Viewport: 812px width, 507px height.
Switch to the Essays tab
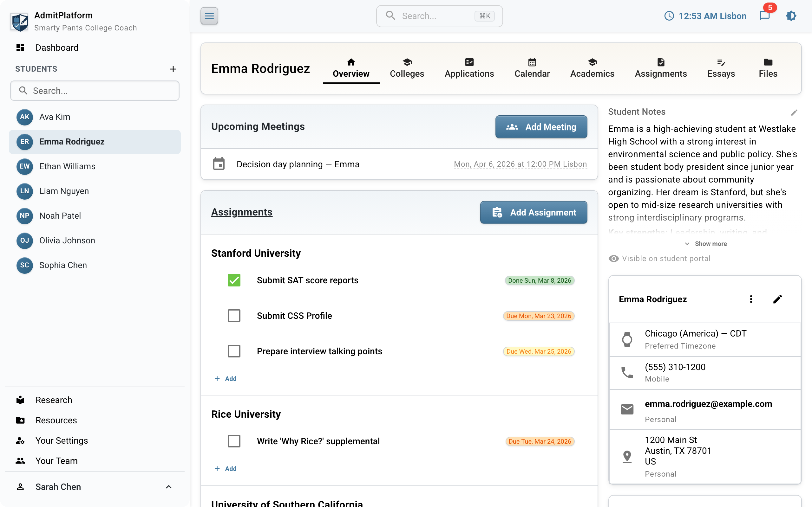point(721,68)
